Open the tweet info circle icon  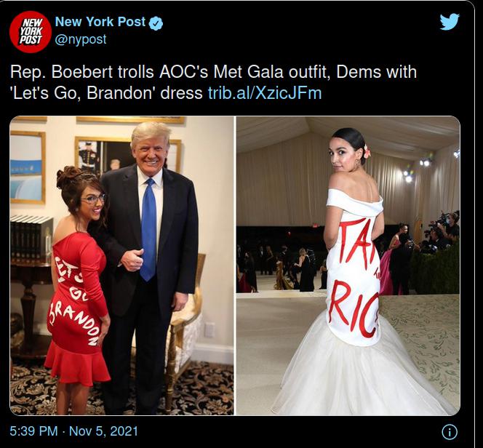[x=450, y=432]
